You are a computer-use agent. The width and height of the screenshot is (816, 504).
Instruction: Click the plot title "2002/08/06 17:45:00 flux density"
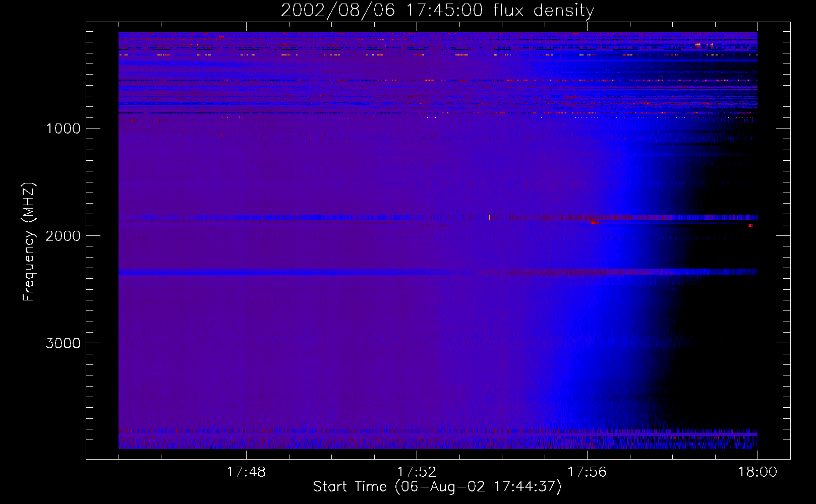(x=437, y=11)
